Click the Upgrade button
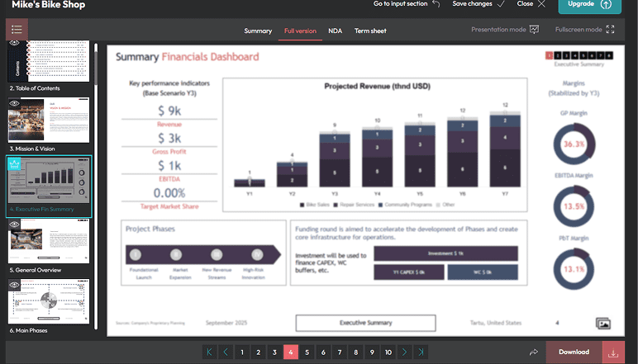The width and height of the screenshot is (638, 364). pos(589,4)
